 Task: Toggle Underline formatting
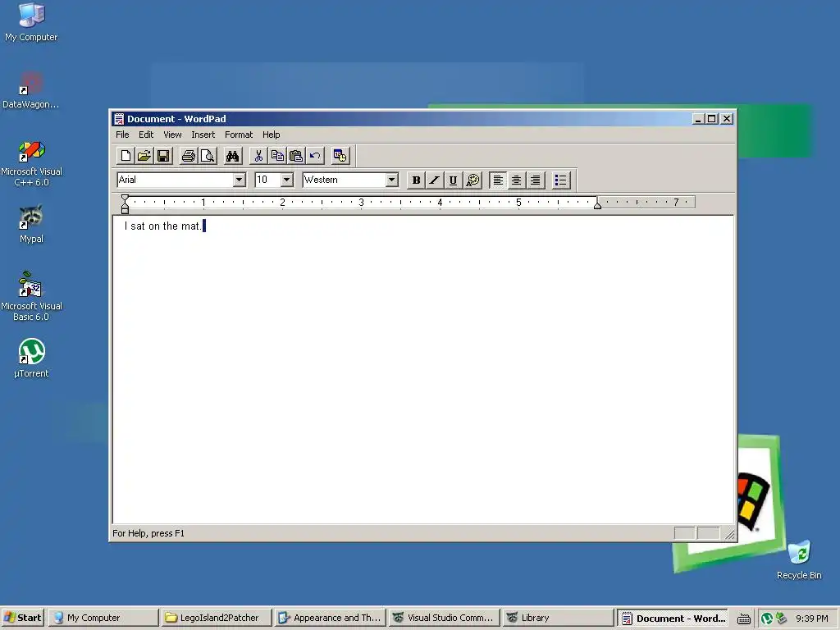click(x=453, y=180)
